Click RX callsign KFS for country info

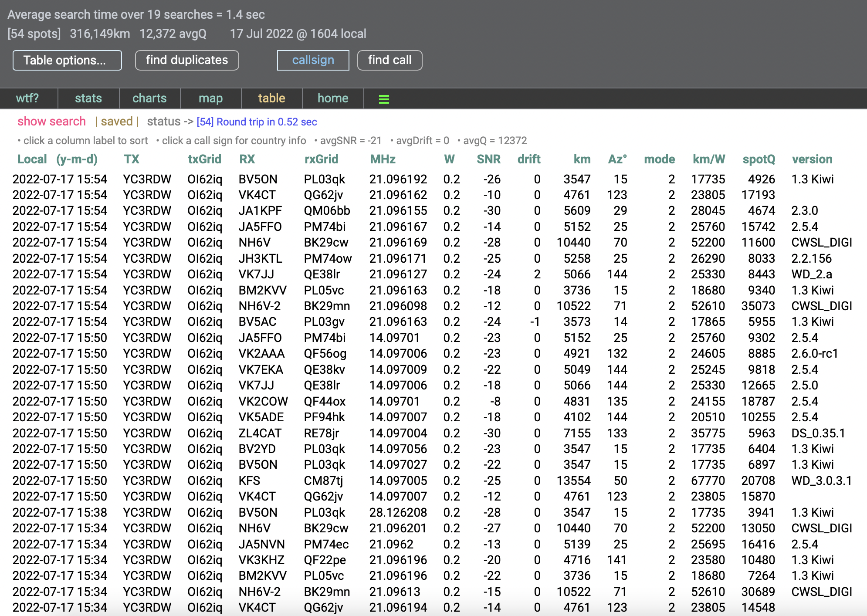point(249,481)
